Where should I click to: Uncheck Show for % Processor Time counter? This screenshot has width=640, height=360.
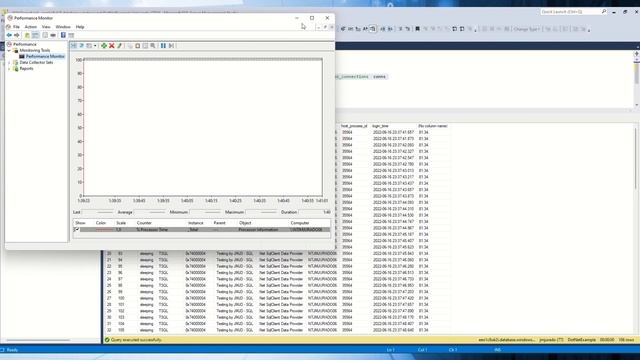[76, 230]
